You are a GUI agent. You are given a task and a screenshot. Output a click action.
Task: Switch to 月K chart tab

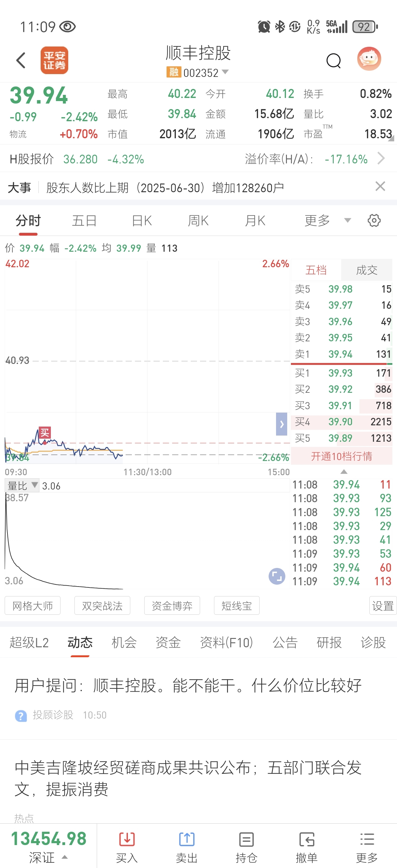(255, 221)
